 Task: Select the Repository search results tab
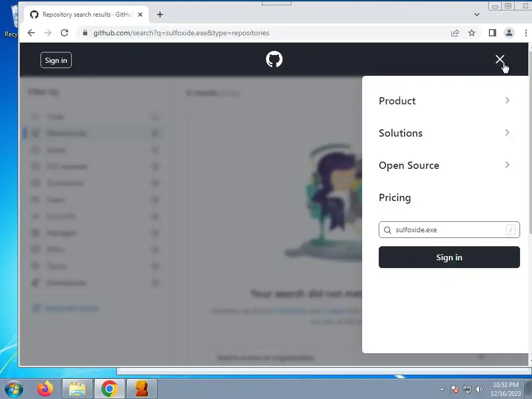(x=86, y=15)
